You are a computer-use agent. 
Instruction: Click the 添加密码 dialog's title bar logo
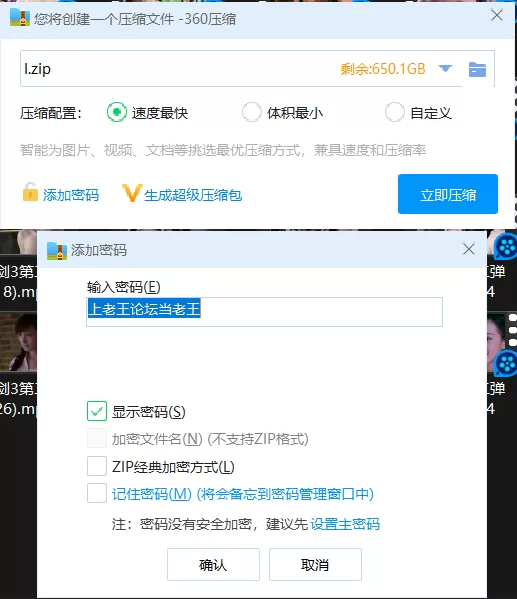(x=57, y=251)
